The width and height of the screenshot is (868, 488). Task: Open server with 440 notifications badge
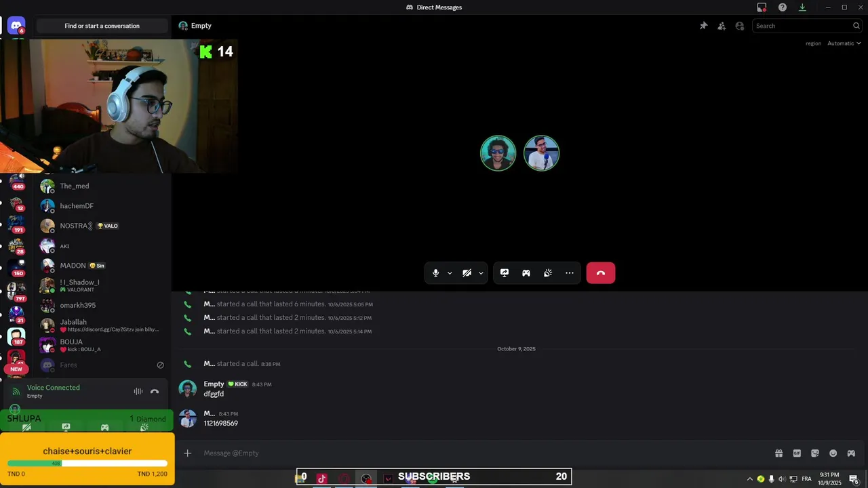[x=16, y=182]
